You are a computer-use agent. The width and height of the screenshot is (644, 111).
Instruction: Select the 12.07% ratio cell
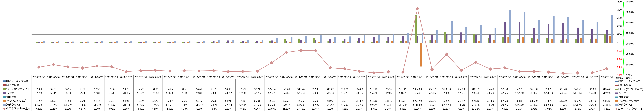[x=272, y=109]
